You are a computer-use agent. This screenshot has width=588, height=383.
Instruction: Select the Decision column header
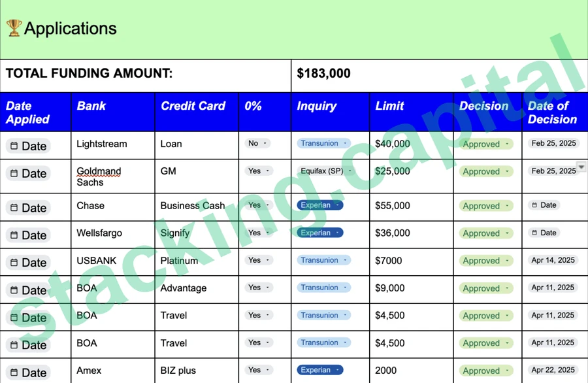click(487, 112)
